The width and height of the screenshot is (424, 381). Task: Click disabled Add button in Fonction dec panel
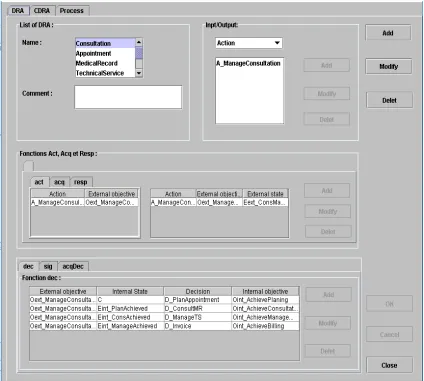[x=329, y=295]
